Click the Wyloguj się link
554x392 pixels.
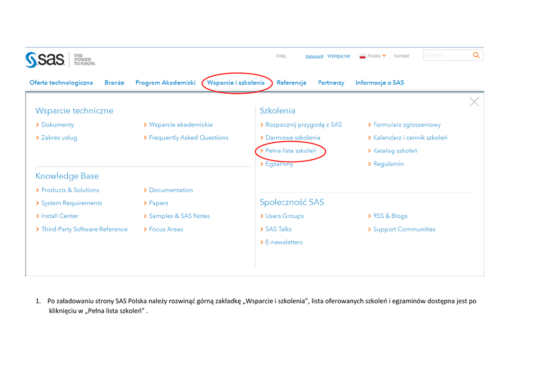point(339,56)
